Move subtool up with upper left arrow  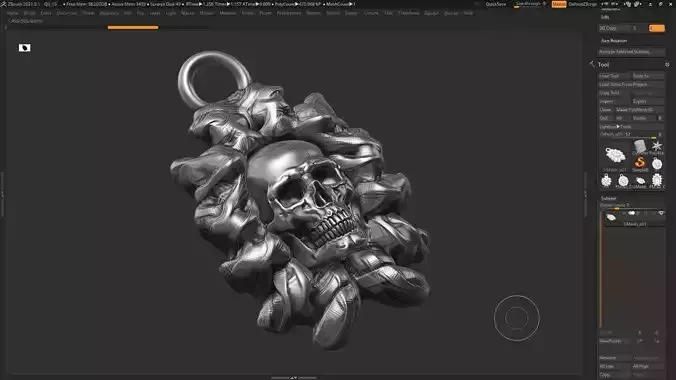639,333
